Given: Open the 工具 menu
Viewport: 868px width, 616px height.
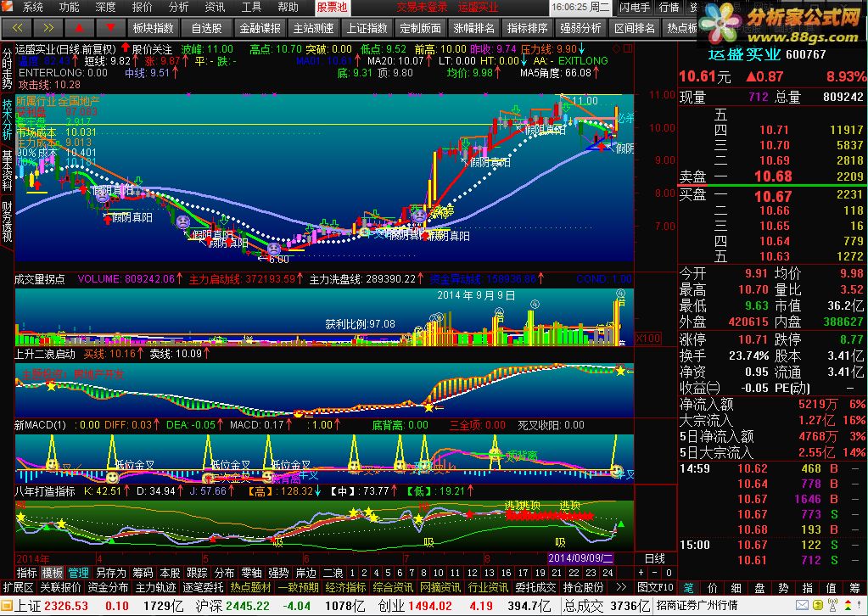Looking at the screenshot, I should (x=251, y=7).
